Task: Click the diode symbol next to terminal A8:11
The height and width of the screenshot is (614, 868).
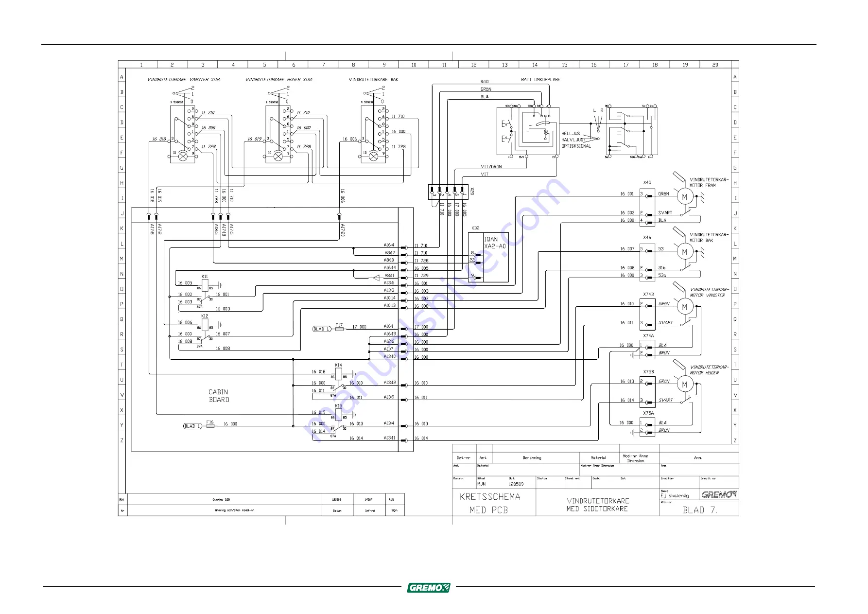Action: (375, 278)
